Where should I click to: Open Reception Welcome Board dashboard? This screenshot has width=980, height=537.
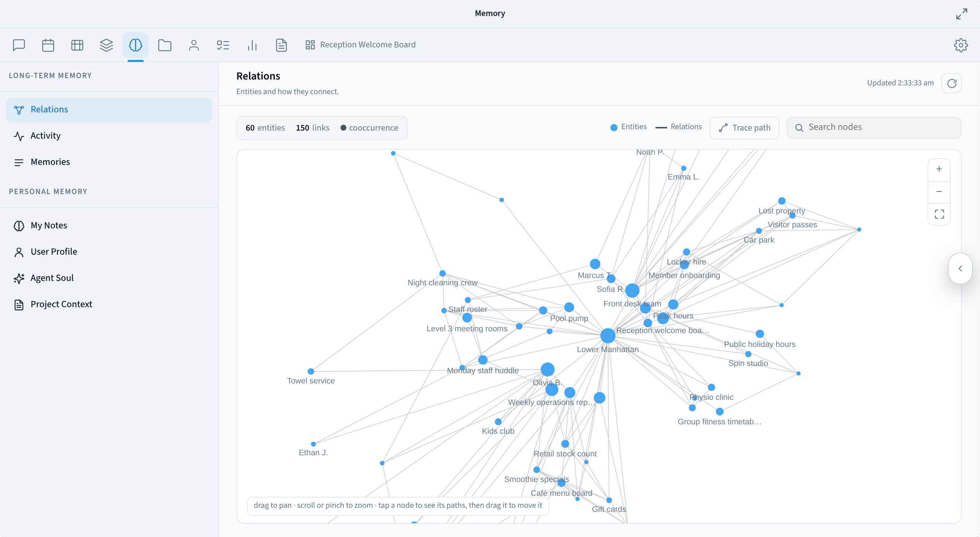click(x=360, y=45)
